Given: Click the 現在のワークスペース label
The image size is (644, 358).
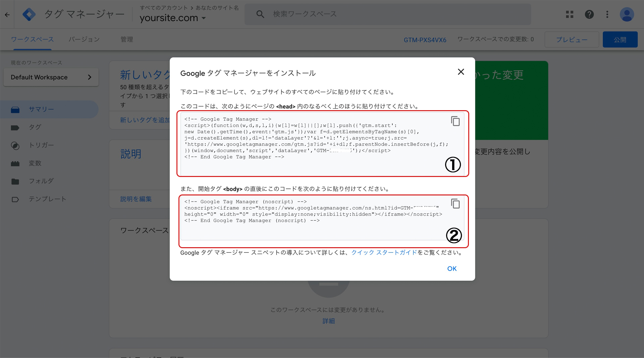Looking at the screenshot, I should pyautogui.click(x=36, y=63).
